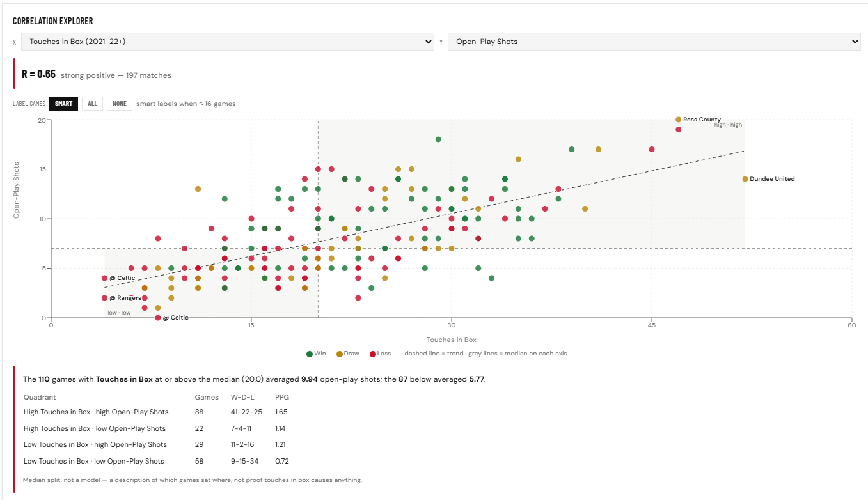Switch label games to ALL
The image size is (868, 500).
(x=93, y=104)
